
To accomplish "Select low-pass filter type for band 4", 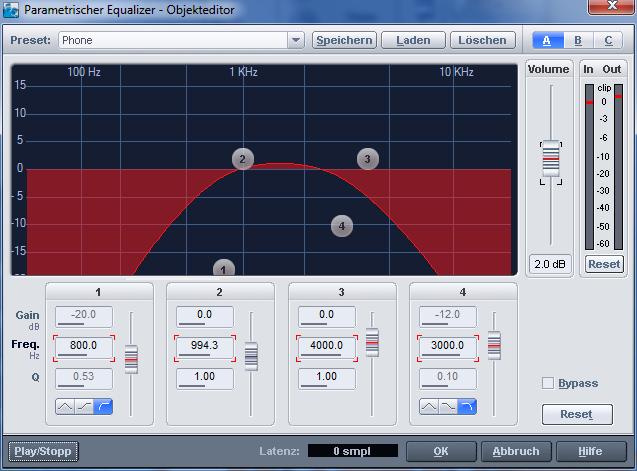I will tap(467, 406).
